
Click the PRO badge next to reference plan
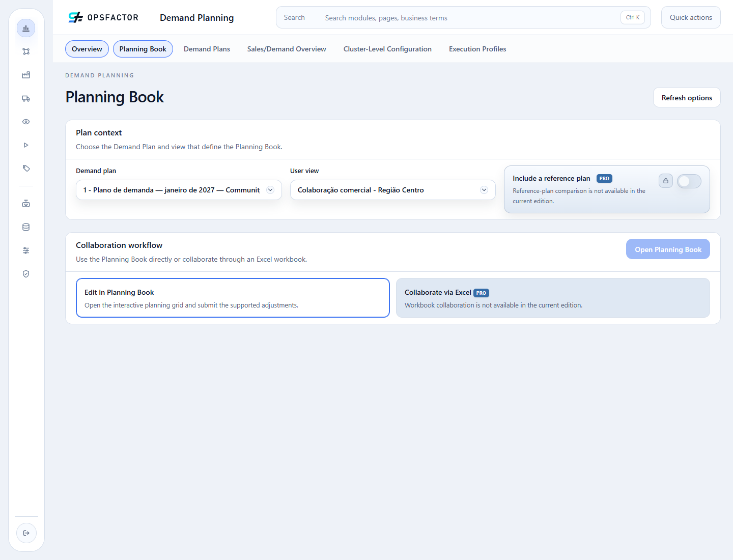(x=604, y=179)
